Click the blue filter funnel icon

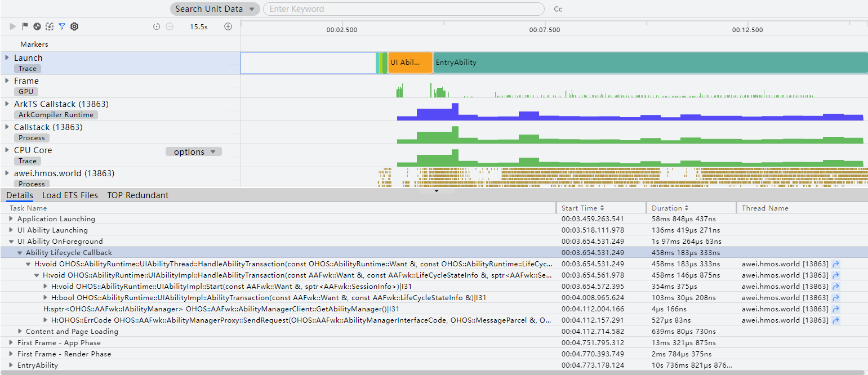coord(62,26)
